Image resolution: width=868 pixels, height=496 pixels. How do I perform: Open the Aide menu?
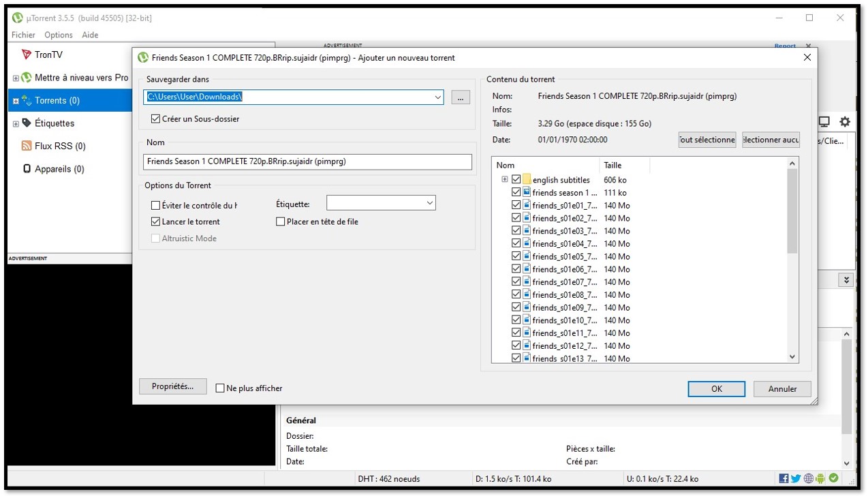pos(90,35)
